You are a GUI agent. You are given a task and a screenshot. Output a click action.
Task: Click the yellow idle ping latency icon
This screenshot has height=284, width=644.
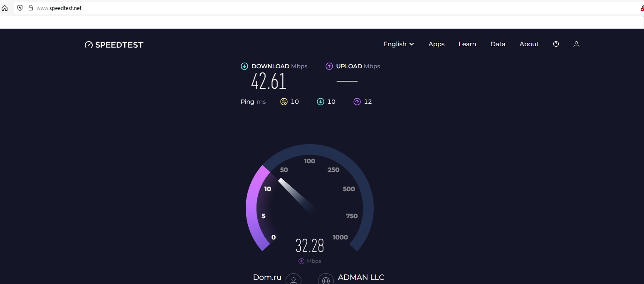tap(284, 102)
